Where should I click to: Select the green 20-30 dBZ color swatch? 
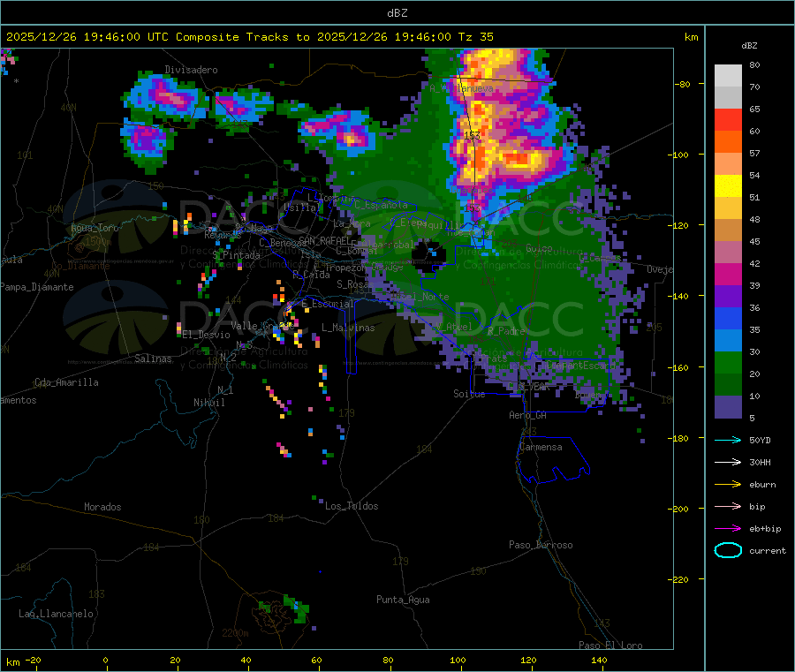pyautogui.click(x=728, y=362)
